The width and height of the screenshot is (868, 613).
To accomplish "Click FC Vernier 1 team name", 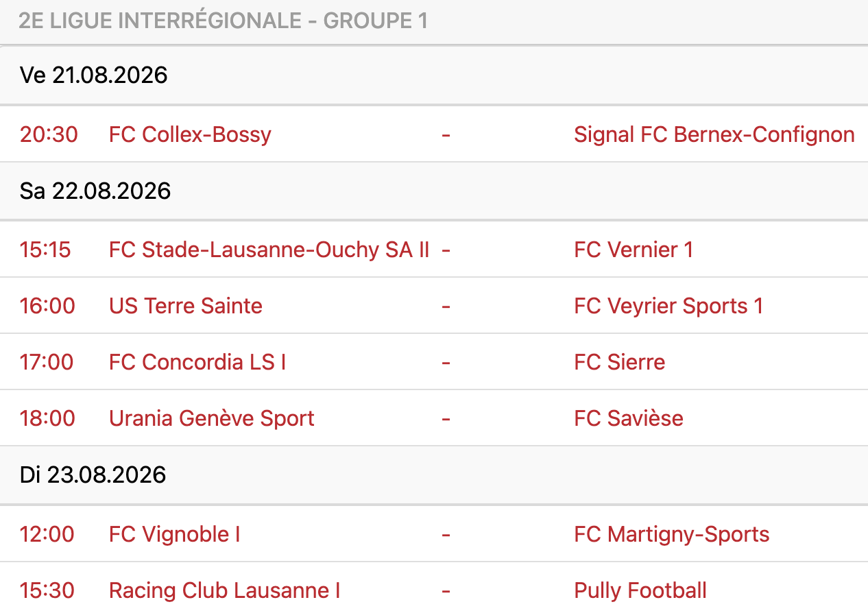I will point(634,250).
